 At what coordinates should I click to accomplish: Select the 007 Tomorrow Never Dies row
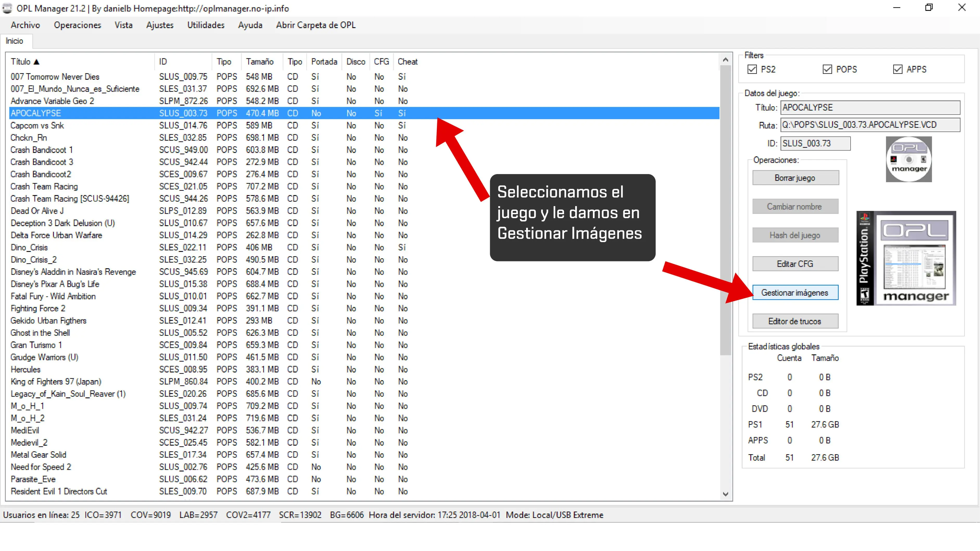(364, 77)
